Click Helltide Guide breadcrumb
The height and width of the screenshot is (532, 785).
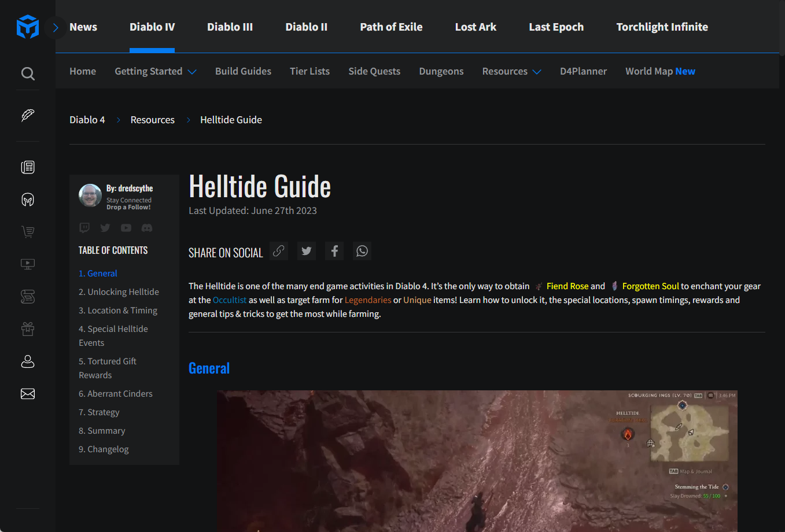pos(231,120)
